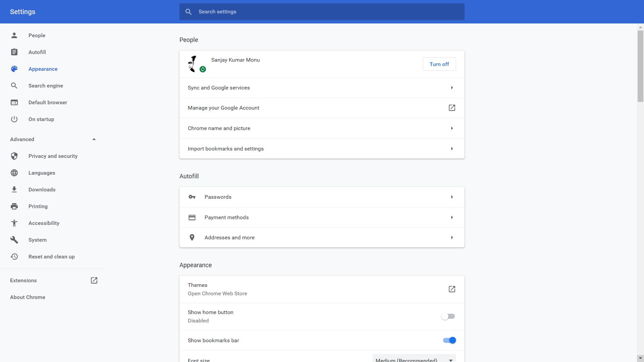Click the Languages globe icon
644x362 pixels.
14,173
